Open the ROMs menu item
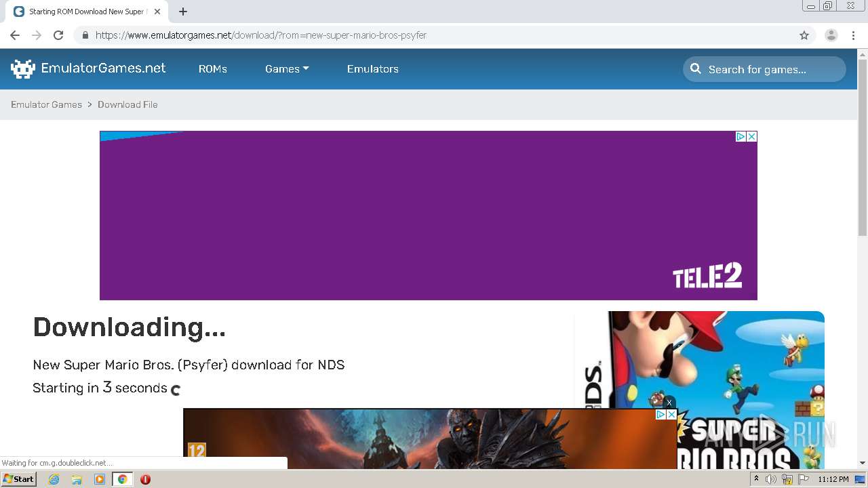This screenshot has width=868, height=488. [x=213, y=68]
